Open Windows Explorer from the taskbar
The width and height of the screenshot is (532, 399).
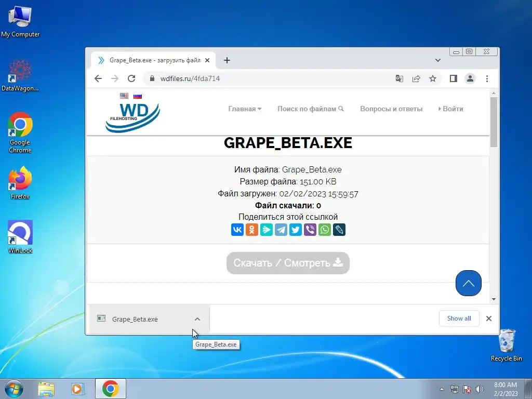click(46, 389)
